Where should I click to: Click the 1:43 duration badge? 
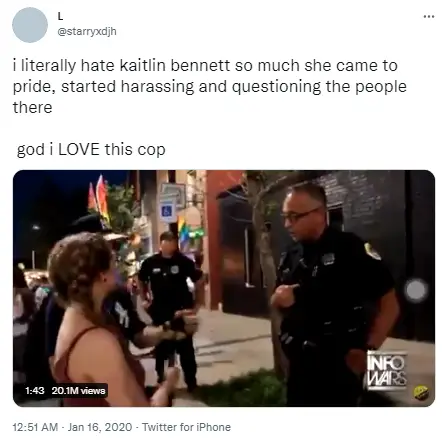tap(35, 390)
